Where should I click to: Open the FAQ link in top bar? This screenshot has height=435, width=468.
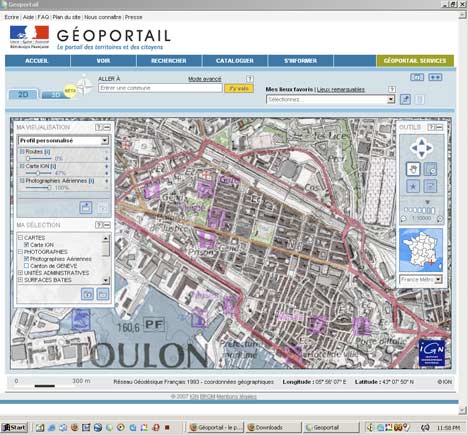click(43, 17)
